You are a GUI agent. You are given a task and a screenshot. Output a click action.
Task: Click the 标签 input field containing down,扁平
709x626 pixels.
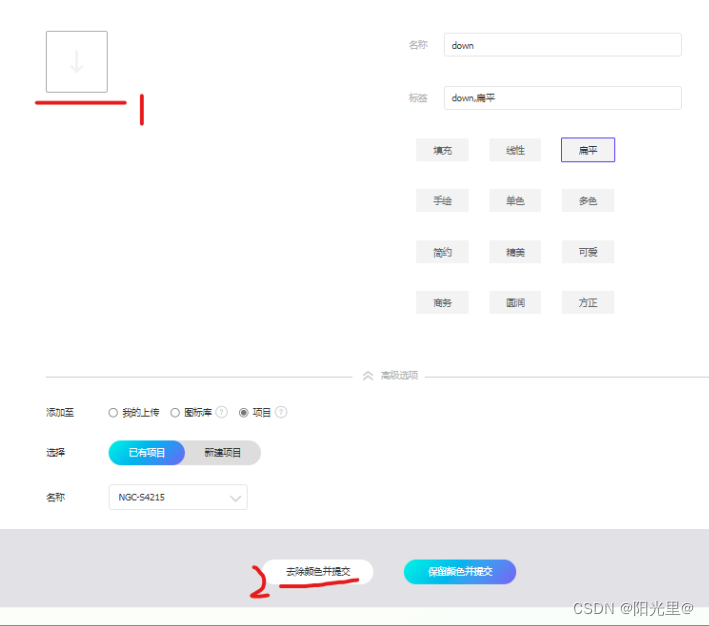click(x=562, y=98)
